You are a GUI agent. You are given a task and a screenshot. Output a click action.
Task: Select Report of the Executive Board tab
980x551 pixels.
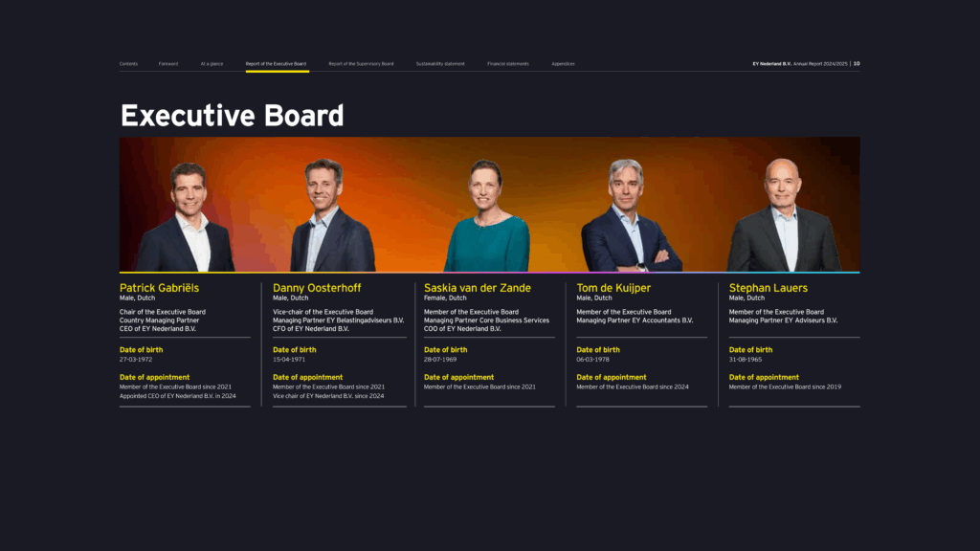(x=276, y=64)
